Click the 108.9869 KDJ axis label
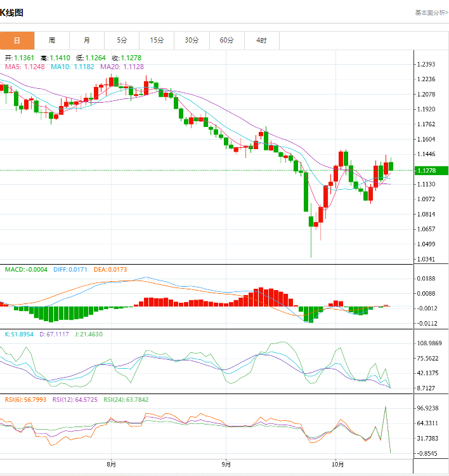The height and width of the screenshot is (476, 449). 429,343
